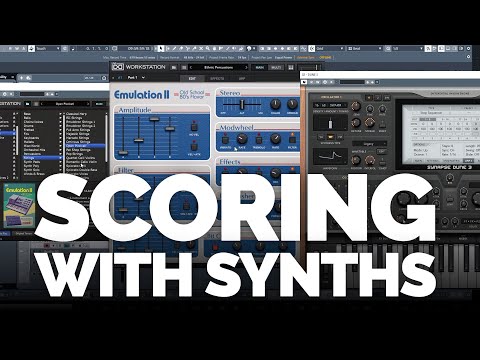Image resolution: width=480 pixels, height=360 pixels.
Task: Click the Emulation II cover thumbnail
Action: (19, 206)
